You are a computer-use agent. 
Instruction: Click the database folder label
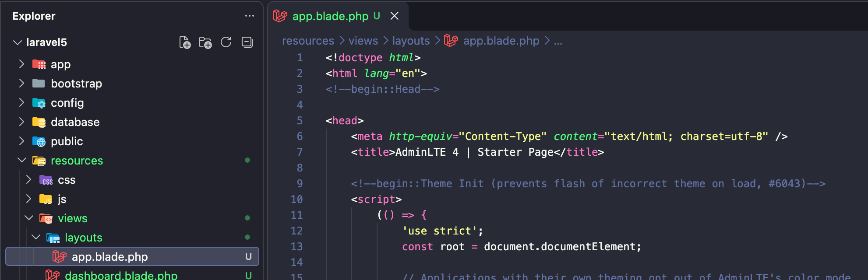pyautogui.click(x=75, y=122)
